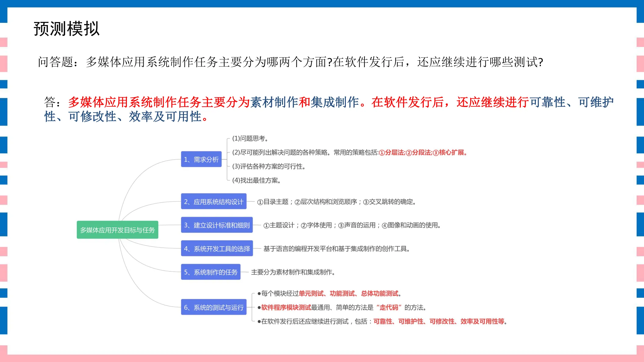
Task: Click the red and blue answer paragraph beginning 答：
Action: pos(329,109)
